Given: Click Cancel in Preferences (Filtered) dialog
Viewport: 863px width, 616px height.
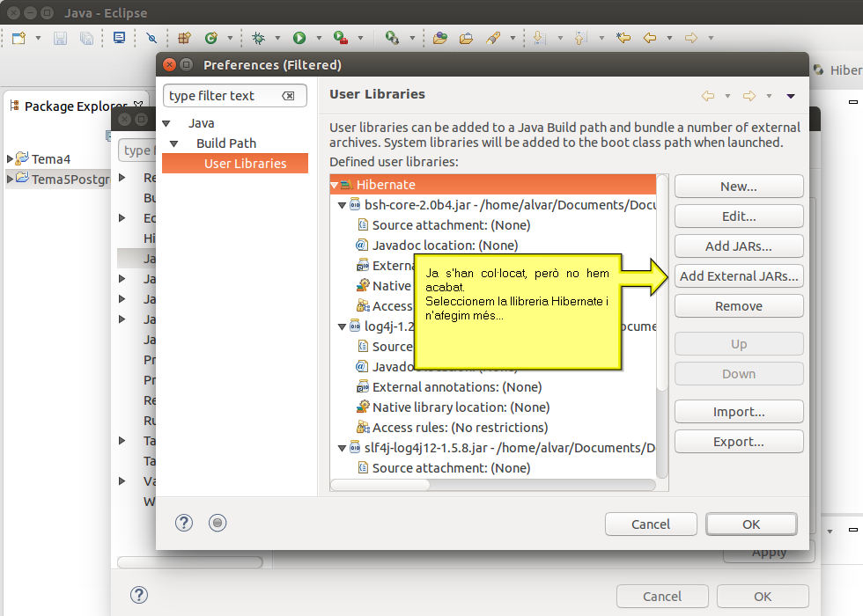Looking at the screenshot, I should click(x=651, y=524).
